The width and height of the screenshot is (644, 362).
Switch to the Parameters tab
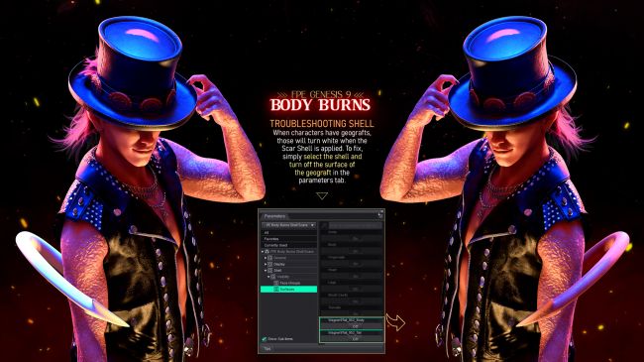(x=274, y=216)
